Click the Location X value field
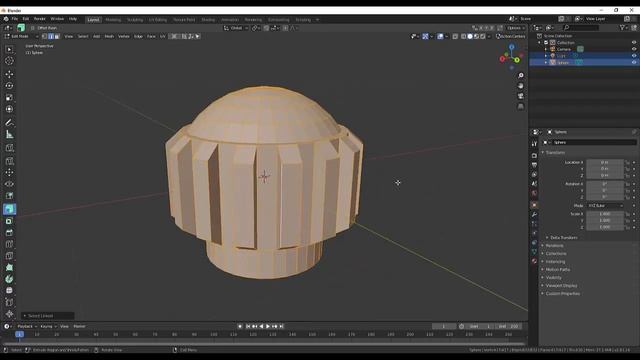The height and width of the screenshot is (360, 640). pyautogui.click(x=605, y=162)
